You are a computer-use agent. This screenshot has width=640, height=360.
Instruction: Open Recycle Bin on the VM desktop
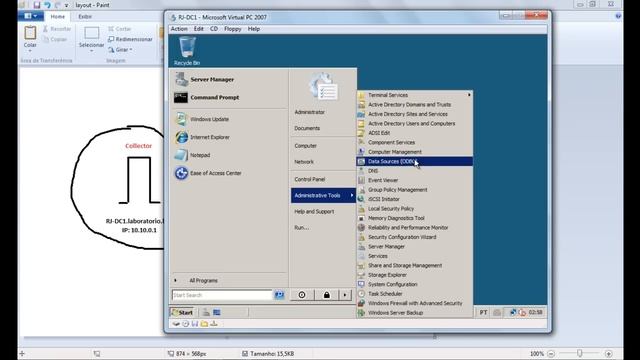coord(187,51)
